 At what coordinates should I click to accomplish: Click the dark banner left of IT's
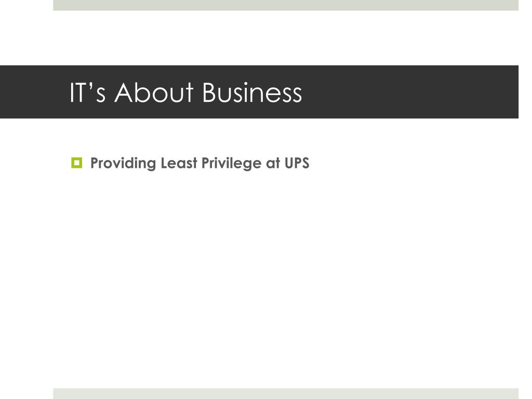click(x=34, y=92)
